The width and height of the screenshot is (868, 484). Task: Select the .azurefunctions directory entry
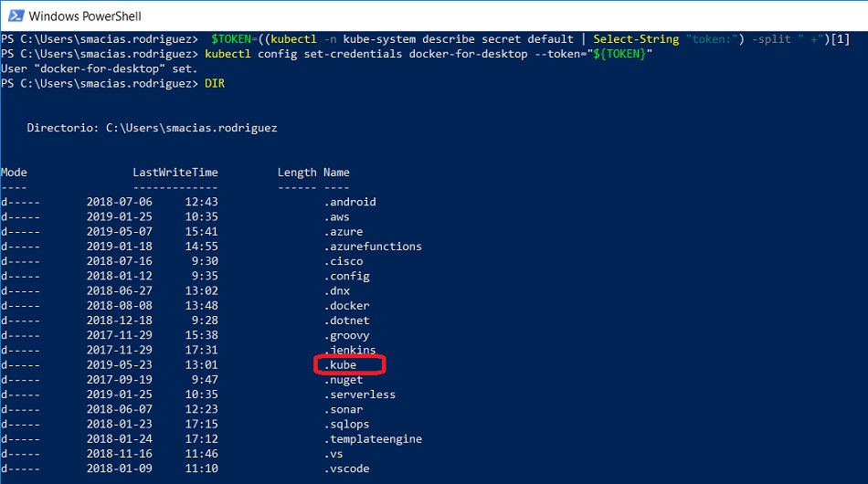(x=373, y=247)
